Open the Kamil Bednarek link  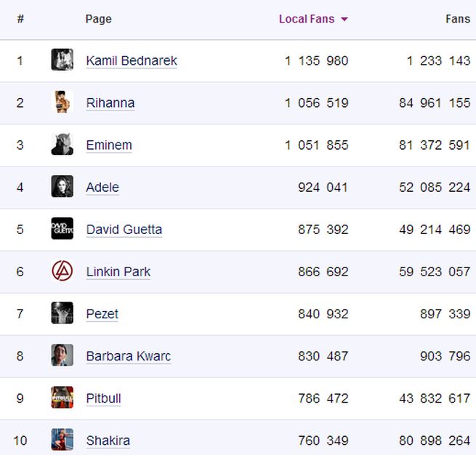pyautogui.click(x=131, y=60)
